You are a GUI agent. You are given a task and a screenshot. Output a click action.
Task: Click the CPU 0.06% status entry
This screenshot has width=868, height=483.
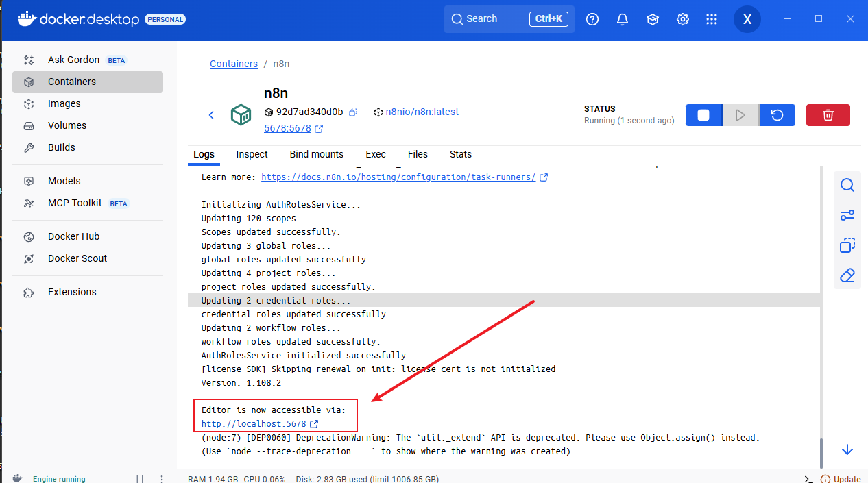265,479
